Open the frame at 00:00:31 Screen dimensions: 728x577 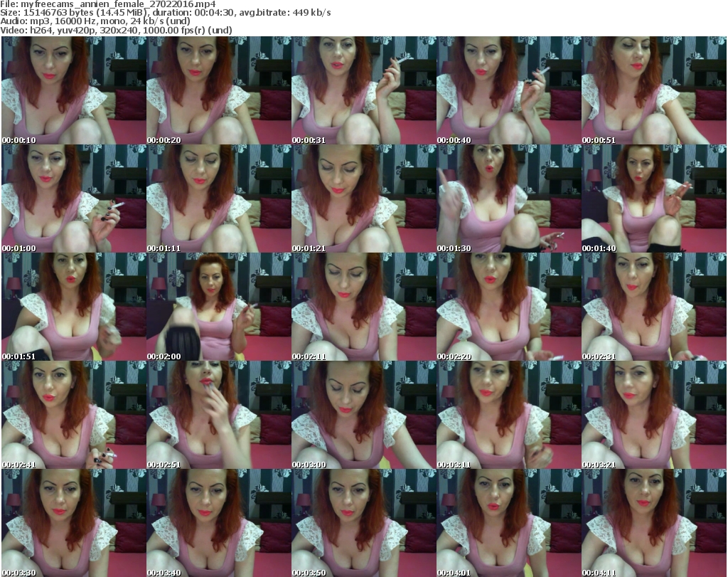coord(364,90)
